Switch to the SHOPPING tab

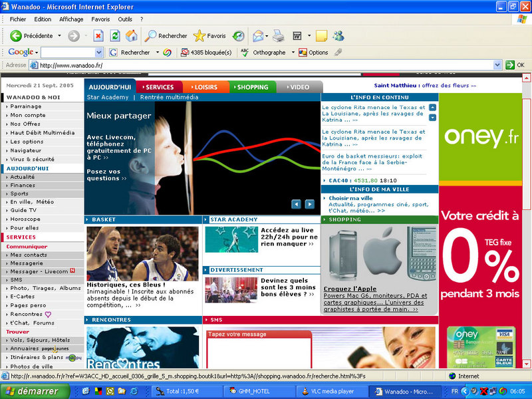click(253, 87)
